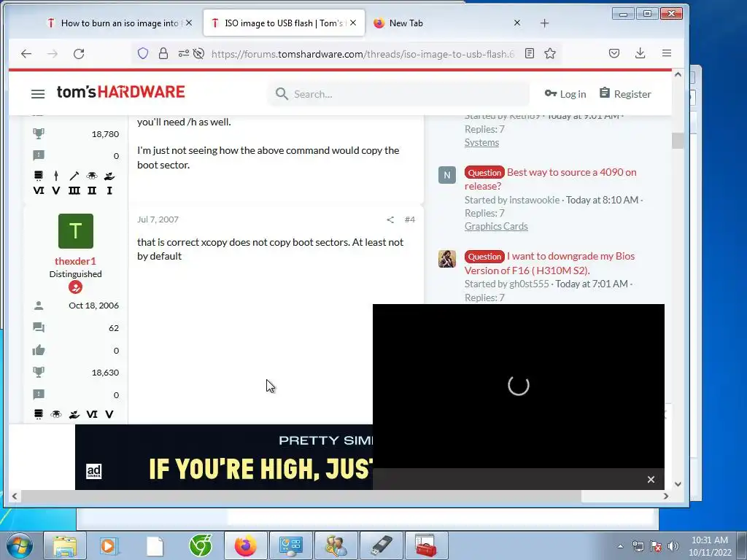
Task: Click the horizontal scrollbar right arrow
Action: point(665,496)
